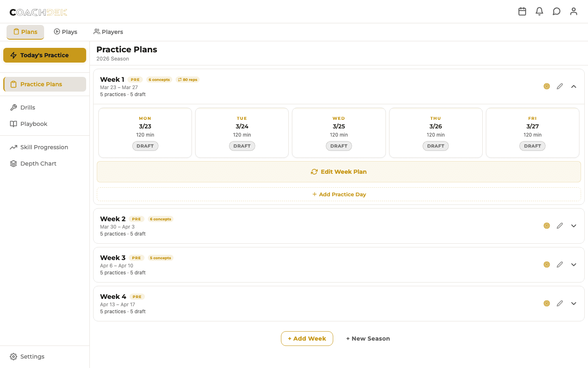
Task: Click the Depth Chart icon in sidebar
Action: (x=13, y=163)
